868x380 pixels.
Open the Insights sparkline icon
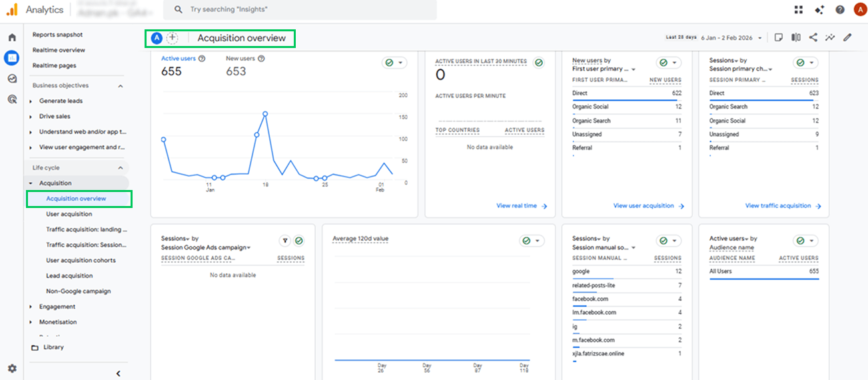click(x=830, y=37)
